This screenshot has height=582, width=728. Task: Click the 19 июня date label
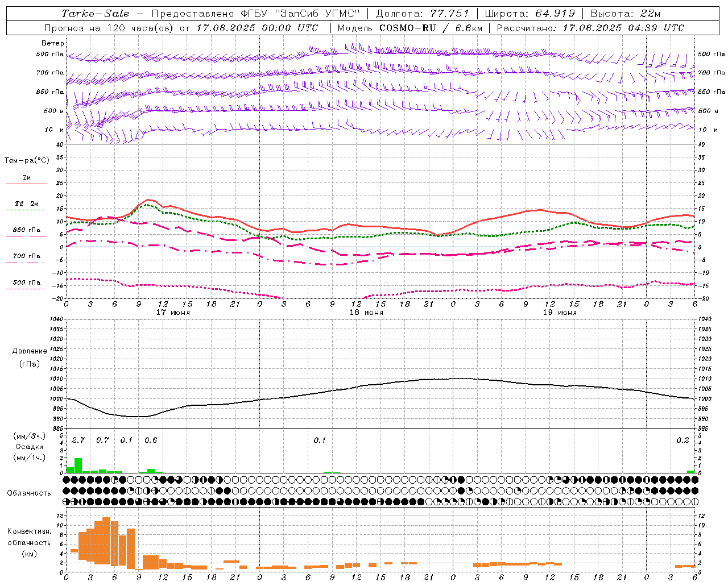click(560, 313)
